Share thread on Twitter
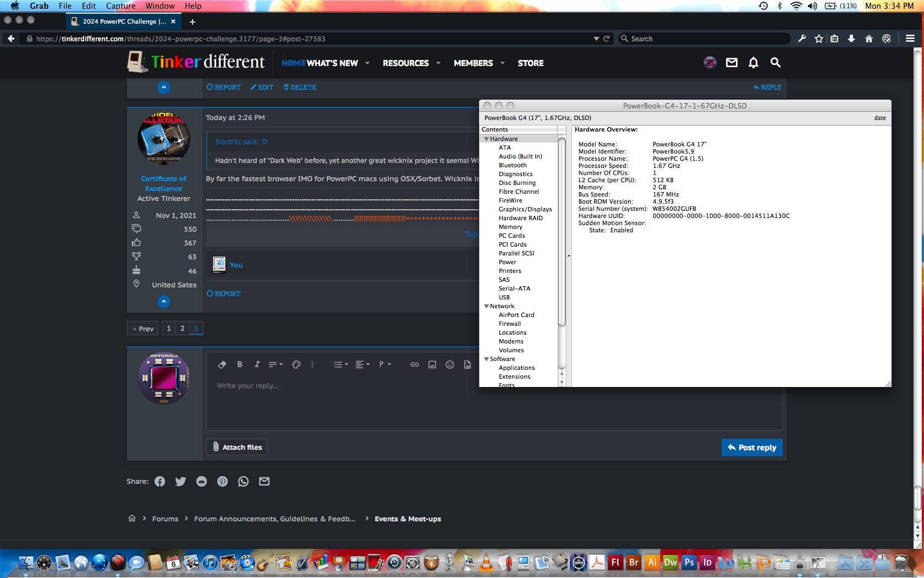Screen dimensions: 924x578 180,482
